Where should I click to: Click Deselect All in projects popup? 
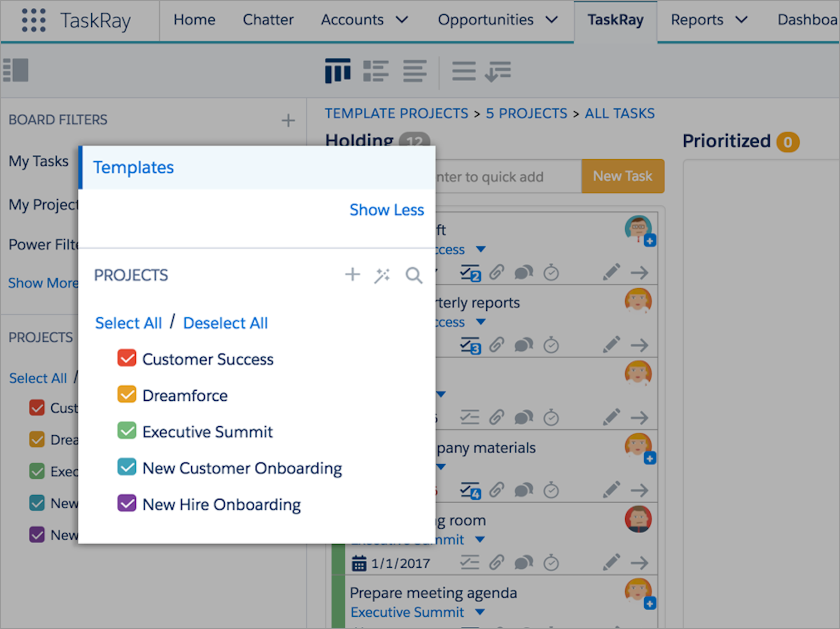(225, 323)
